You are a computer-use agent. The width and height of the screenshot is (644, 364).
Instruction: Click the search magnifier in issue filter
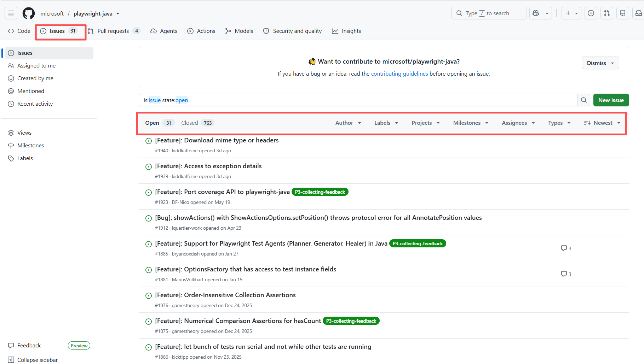pyautogui.click(x=584, y=100)
